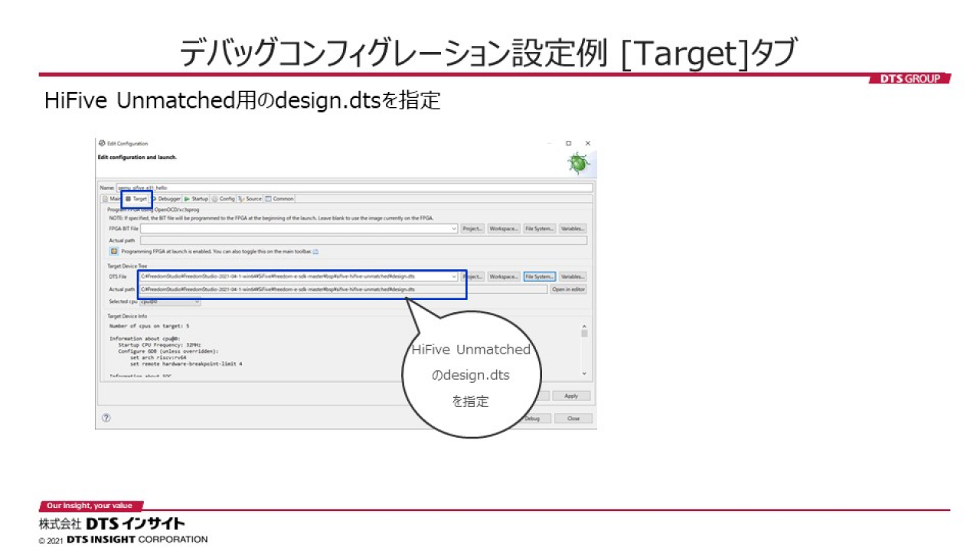Open the Debugger tab

(167, 198)
